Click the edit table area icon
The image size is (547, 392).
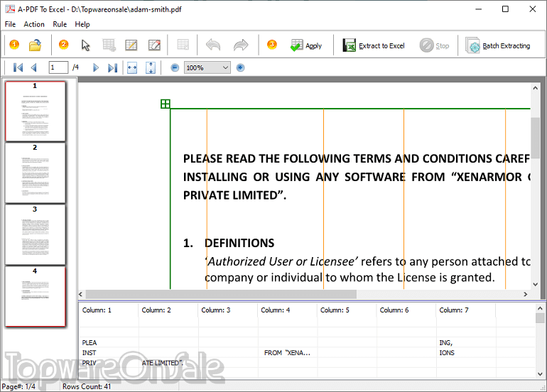[154, 45]
